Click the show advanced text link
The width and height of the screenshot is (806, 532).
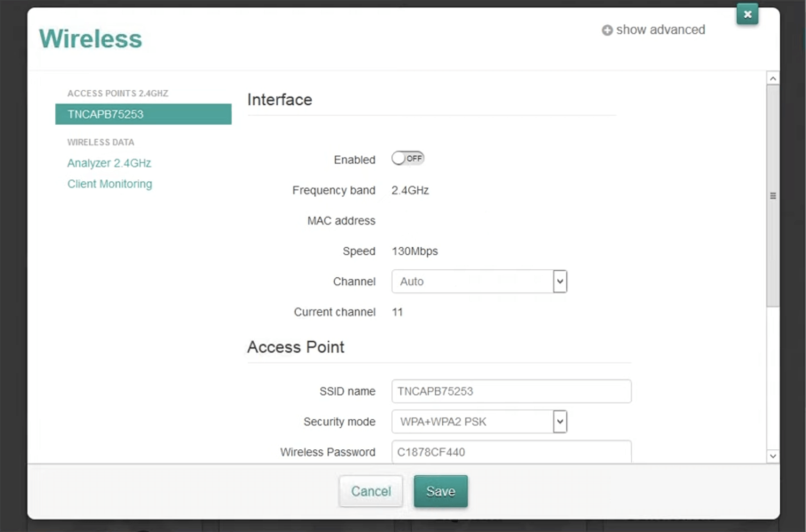coord(660,30)
